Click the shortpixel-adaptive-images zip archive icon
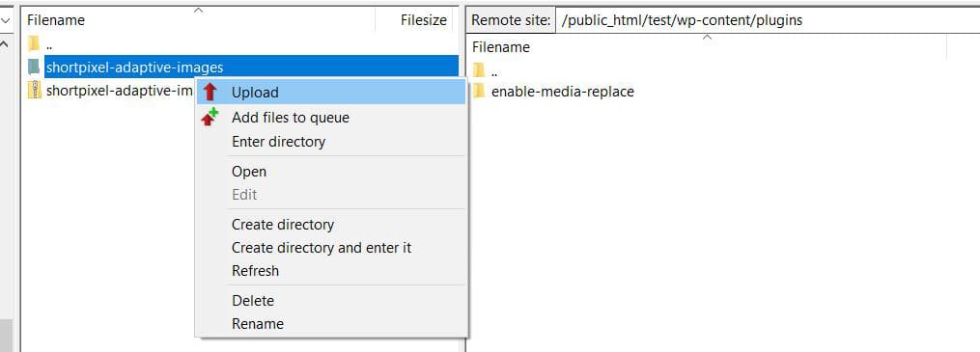This screenshot has width=980, height=352. tap(34, 91)
